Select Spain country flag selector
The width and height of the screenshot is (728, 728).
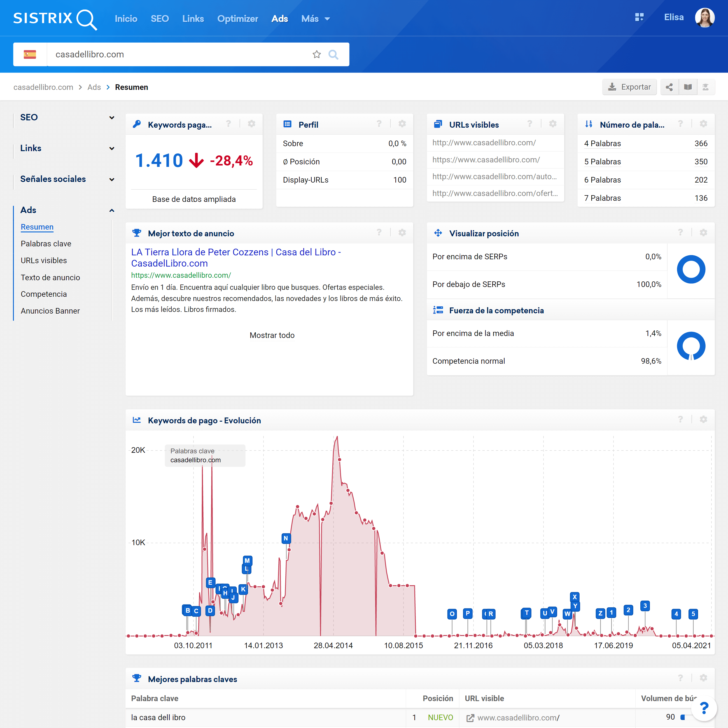(x=30, y=54)
